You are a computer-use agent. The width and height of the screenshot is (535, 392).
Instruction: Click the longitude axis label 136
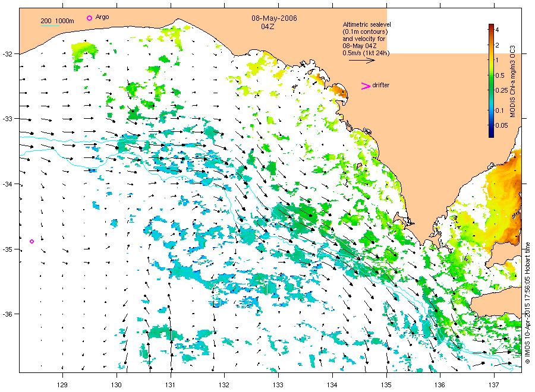pos(440,385)
